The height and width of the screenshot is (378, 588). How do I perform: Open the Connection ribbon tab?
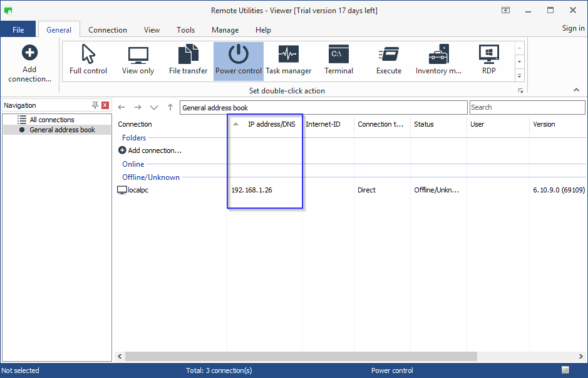click(x=108, y=30)
